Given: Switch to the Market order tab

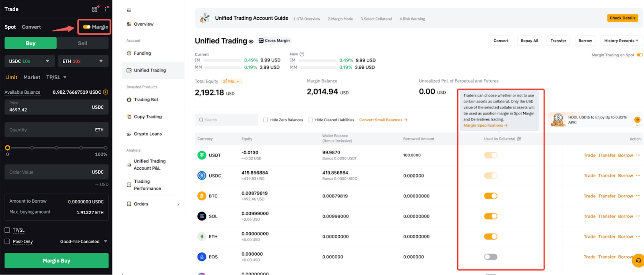Looking at the screenshot, I should click(32, 77).
